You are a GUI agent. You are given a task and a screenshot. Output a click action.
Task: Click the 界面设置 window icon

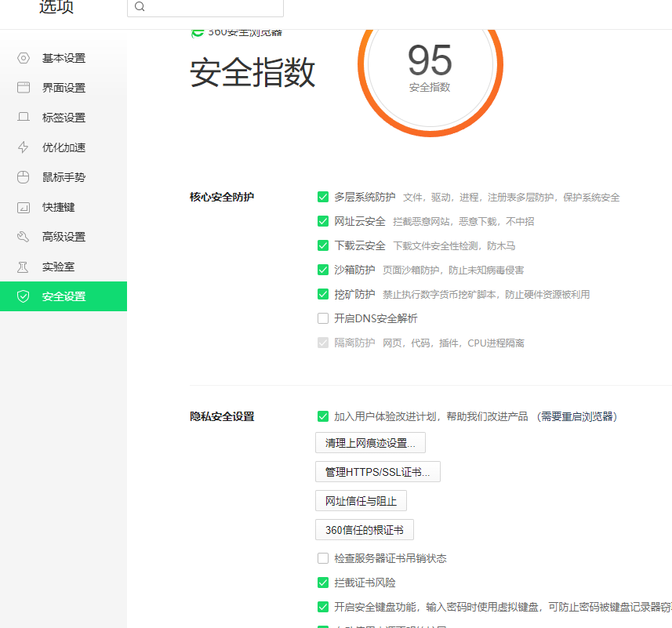(x=24, y=87)
